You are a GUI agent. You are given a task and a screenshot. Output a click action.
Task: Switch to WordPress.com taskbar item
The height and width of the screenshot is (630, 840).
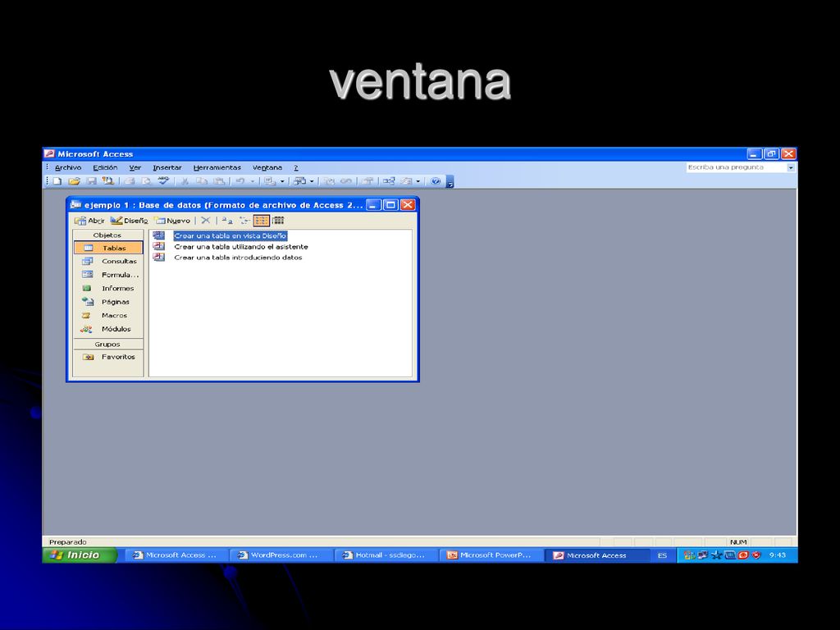click(x=281, y=555)
